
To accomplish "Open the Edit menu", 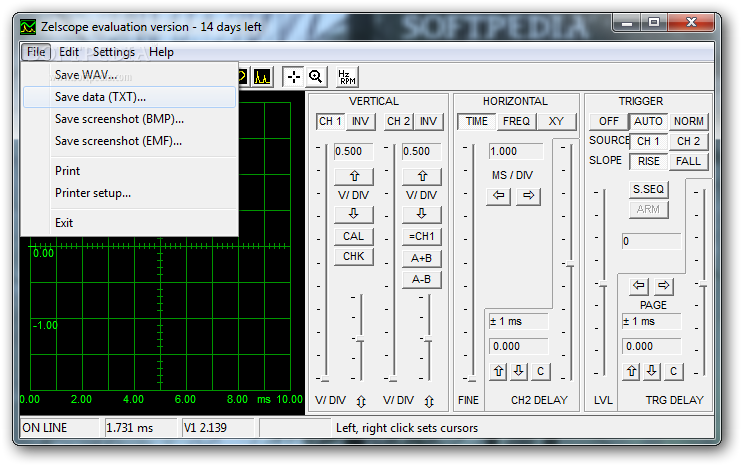I will (x=69, y=52).
